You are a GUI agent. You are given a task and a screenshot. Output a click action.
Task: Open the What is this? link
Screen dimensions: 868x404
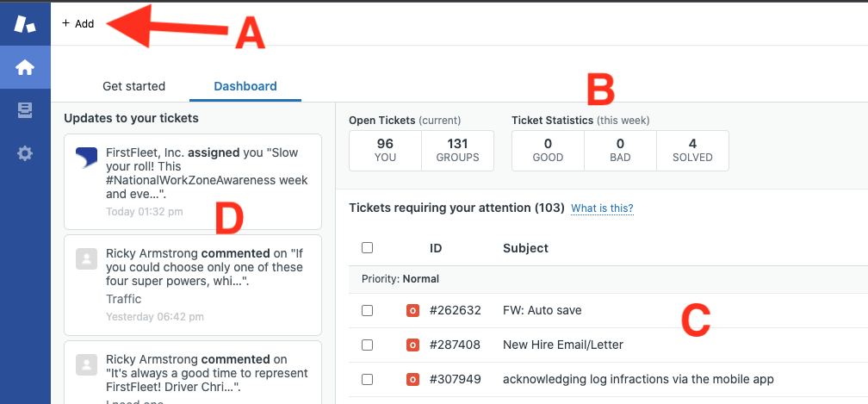pyautogui.click(x=602, y=208)
